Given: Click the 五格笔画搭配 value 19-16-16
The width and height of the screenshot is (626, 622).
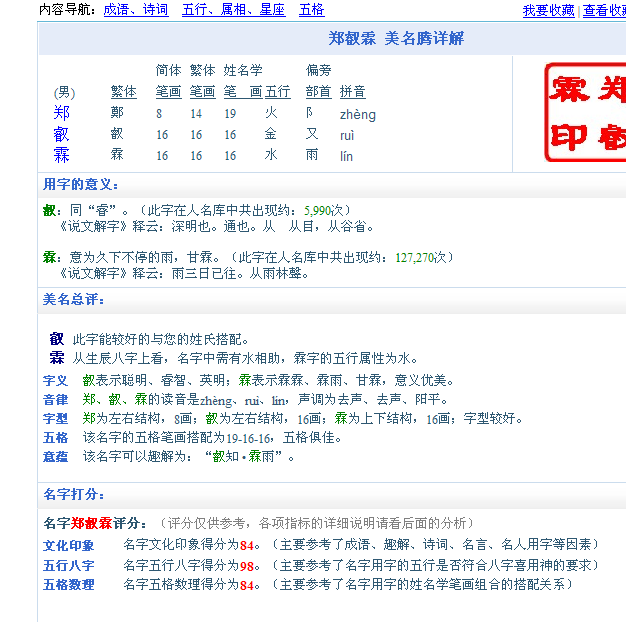Looking at the screenshot, I should (248, 439).
